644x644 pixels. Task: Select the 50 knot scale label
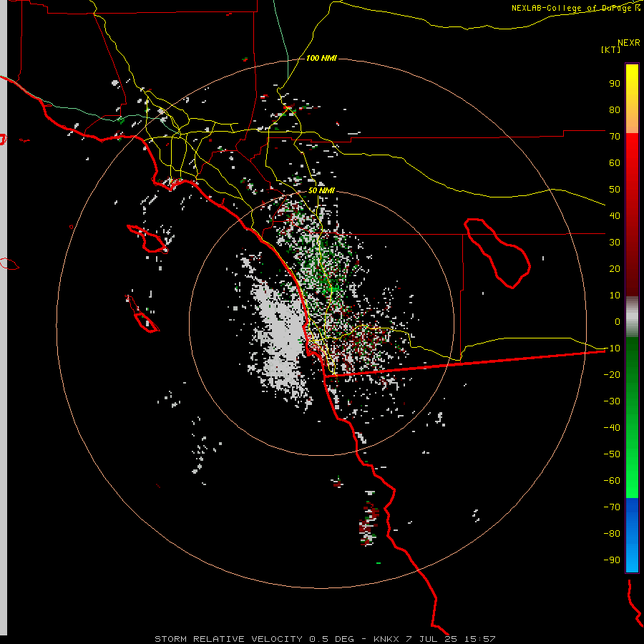[x=615, y=190]
